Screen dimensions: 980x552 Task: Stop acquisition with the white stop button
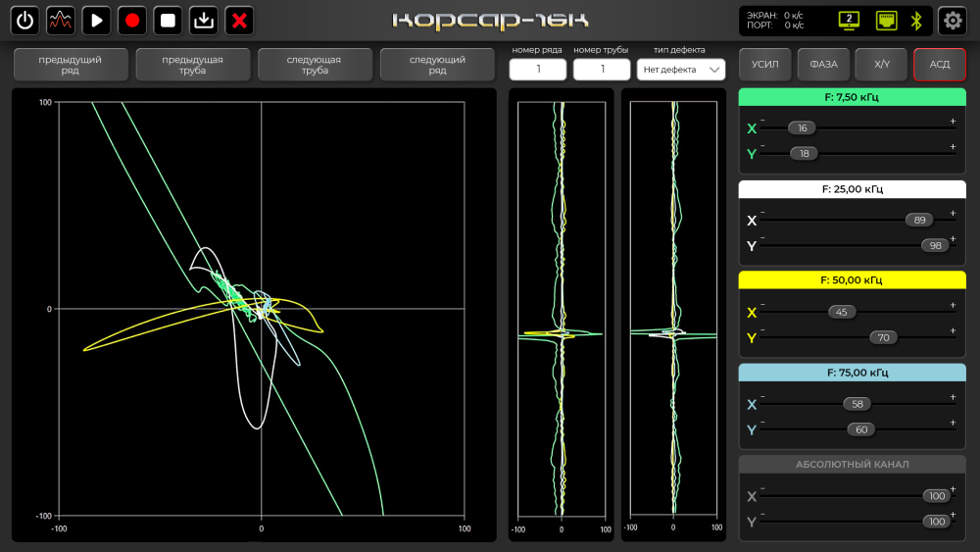click(x=168, y=20)
